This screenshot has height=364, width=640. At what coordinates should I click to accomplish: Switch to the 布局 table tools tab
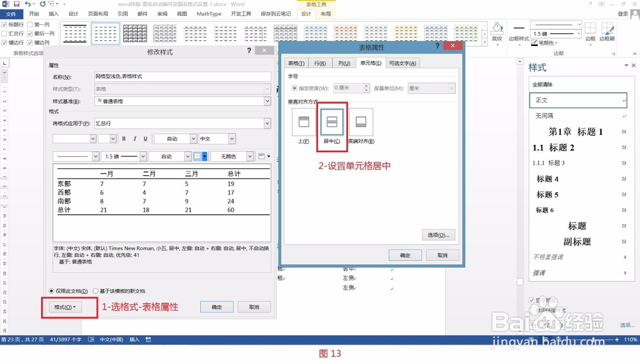326,14
